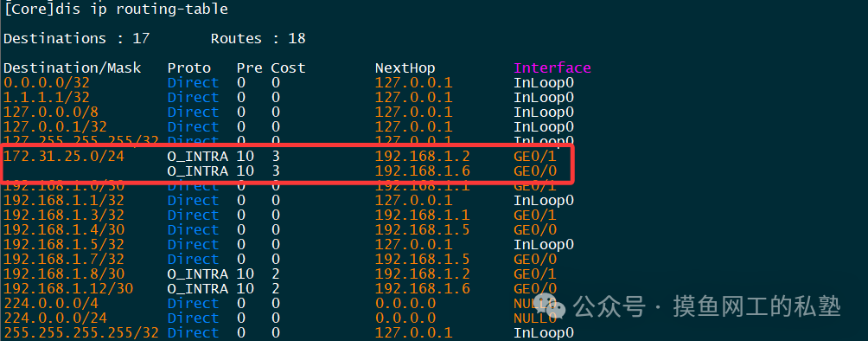Select destination 192.168.1.4/30
This screenshot has height=341, width=868.
(x=64, y=230)
